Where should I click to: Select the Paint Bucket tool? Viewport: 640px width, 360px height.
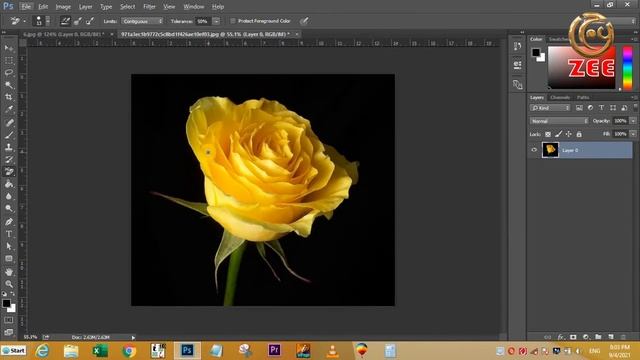9,184
